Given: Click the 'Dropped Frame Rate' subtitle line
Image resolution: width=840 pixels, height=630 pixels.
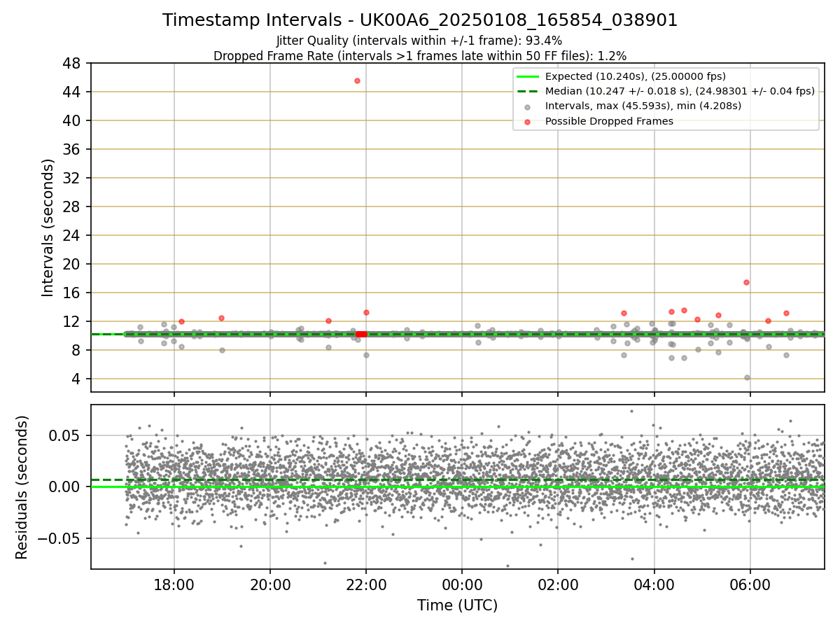Looking at the screenshot, I should [x=420, y=56].
